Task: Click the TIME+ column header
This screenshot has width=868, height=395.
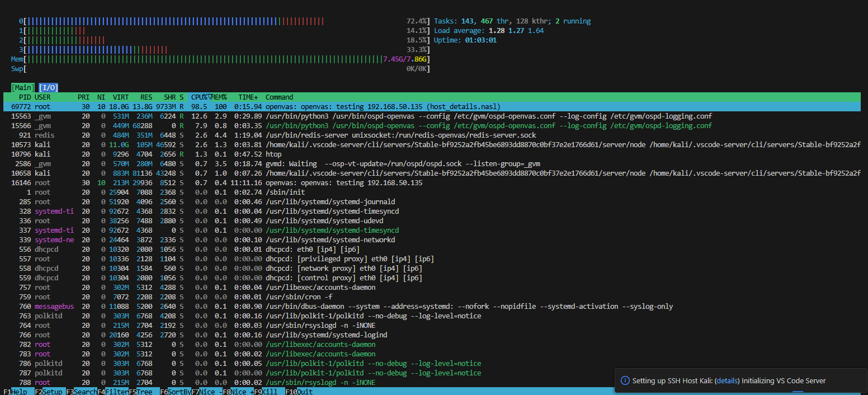Action: tap(248, 97)
